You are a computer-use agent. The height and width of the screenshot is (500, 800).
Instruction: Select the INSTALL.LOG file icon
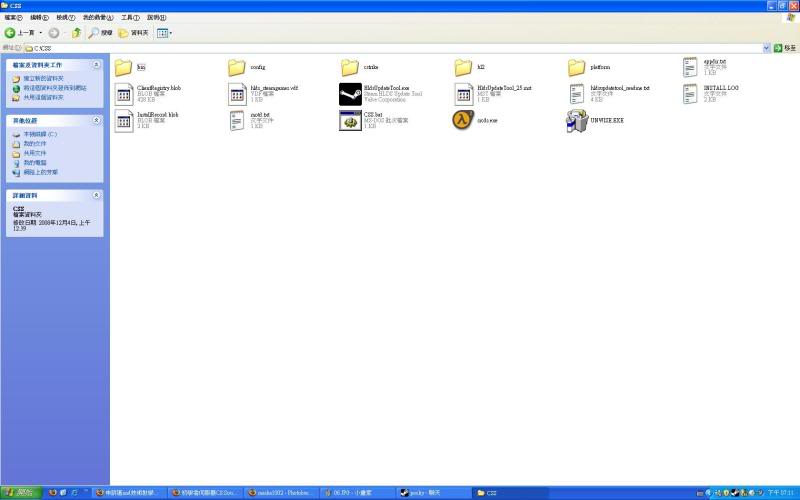[x=690, y=94]
